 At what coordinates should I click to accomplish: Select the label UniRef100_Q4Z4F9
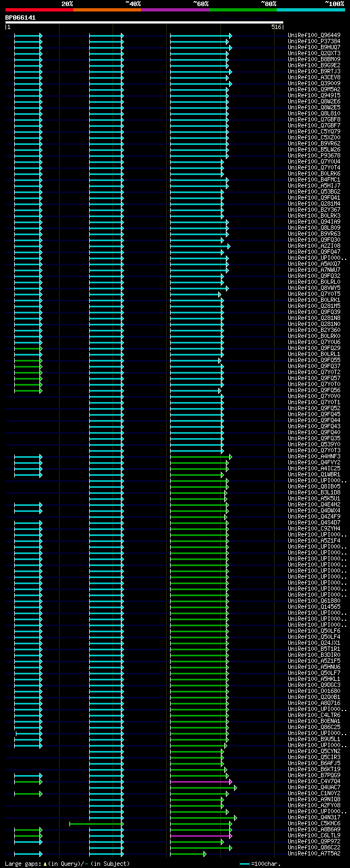coord(314,517)
